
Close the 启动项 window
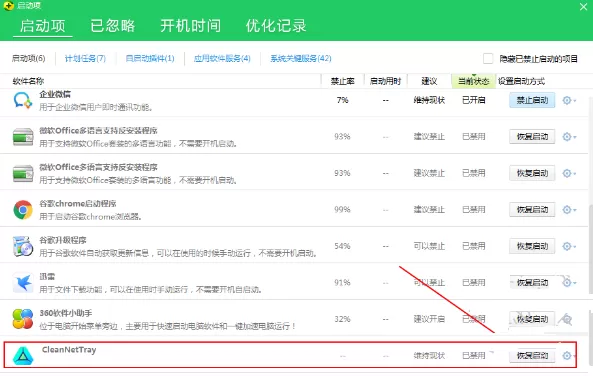pos(584,7)
